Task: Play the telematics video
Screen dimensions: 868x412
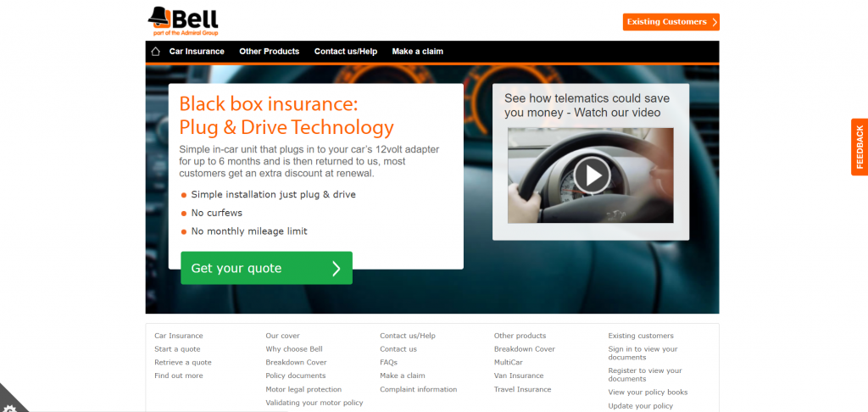Action: pyautogui.click(x=592, y=175)
